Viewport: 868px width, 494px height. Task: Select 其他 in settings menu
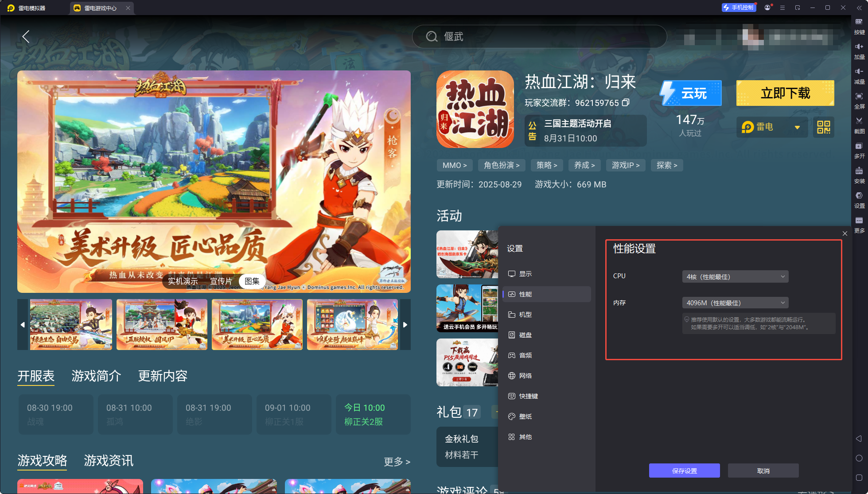pyautogui.click(x=547, y=437)
